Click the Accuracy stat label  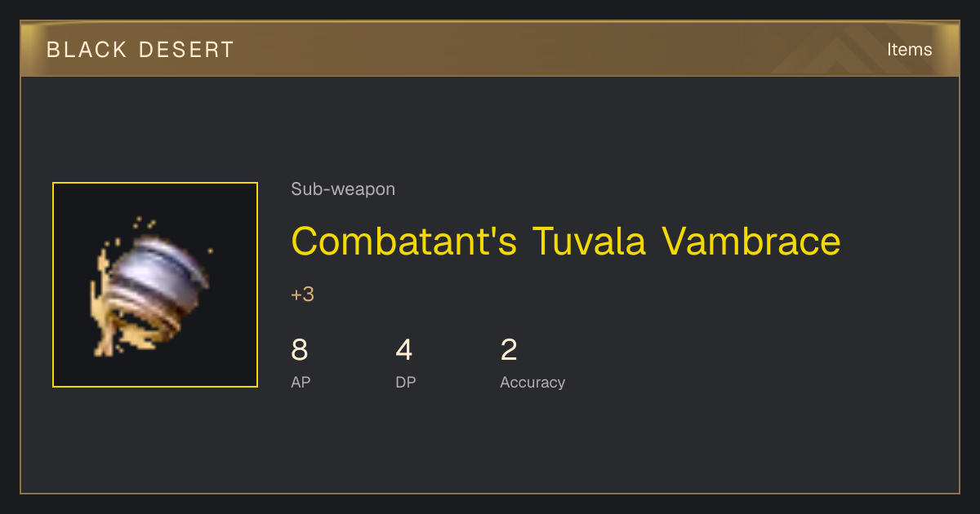532,383
